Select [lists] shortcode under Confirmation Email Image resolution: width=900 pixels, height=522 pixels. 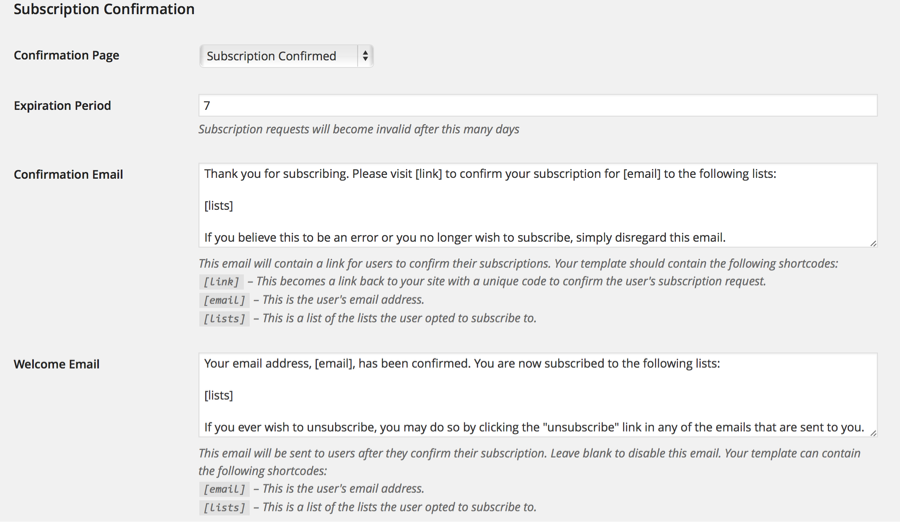point(224,319)
